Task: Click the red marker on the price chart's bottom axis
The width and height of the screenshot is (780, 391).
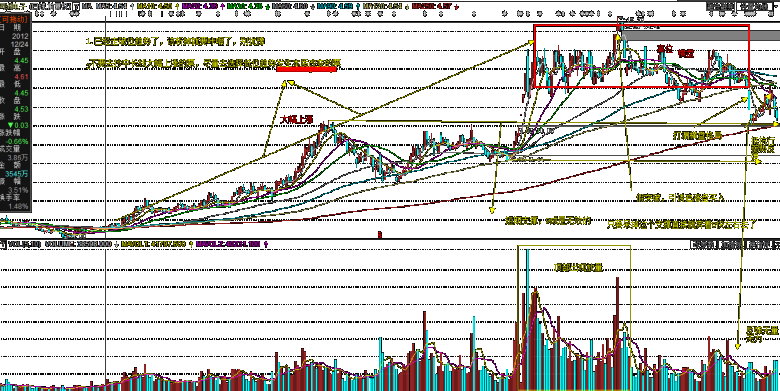Action: pyautogui.click(x=380, y=233)
